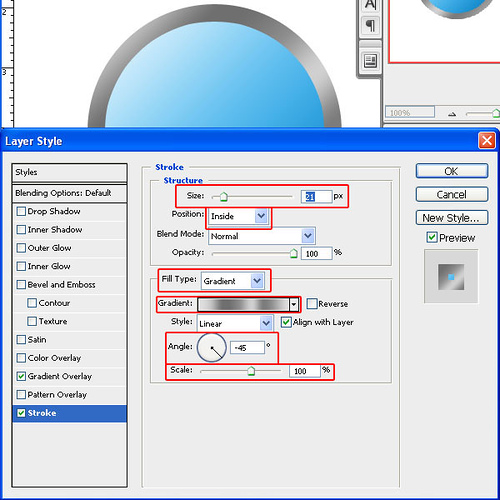Click the Navigator zoom out mountain icon
Screen dimensions: 500x500
(452, 114)
